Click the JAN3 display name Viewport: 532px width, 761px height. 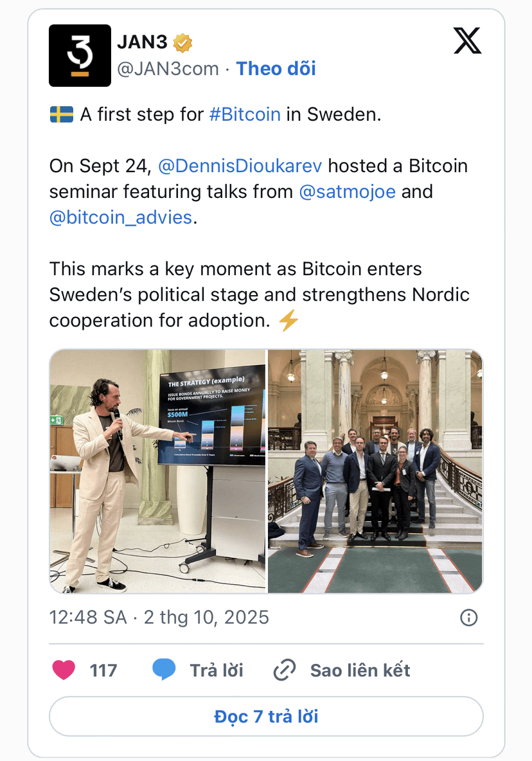pos(142,43)
